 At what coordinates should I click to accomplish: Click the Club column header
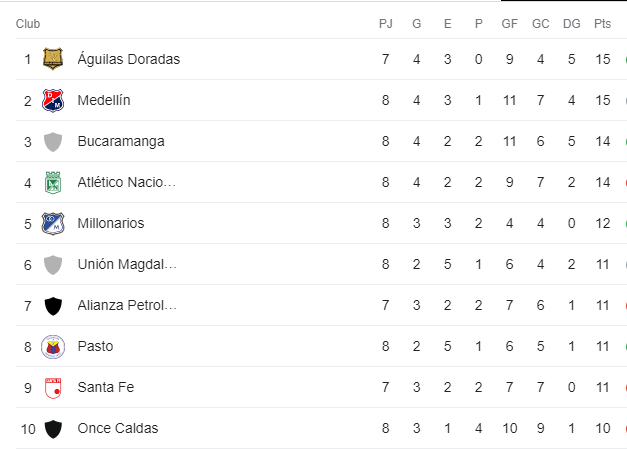[28, 24]
